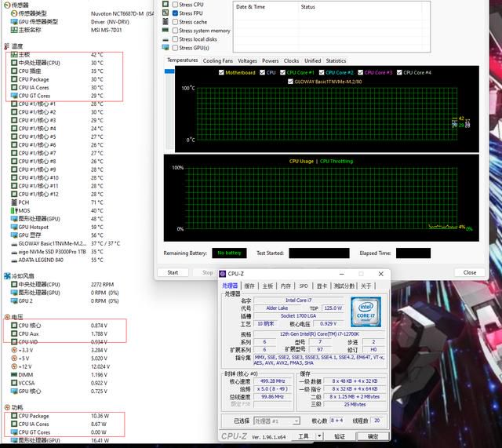Select the CPU VID 0.934 V row

[60, 341]
